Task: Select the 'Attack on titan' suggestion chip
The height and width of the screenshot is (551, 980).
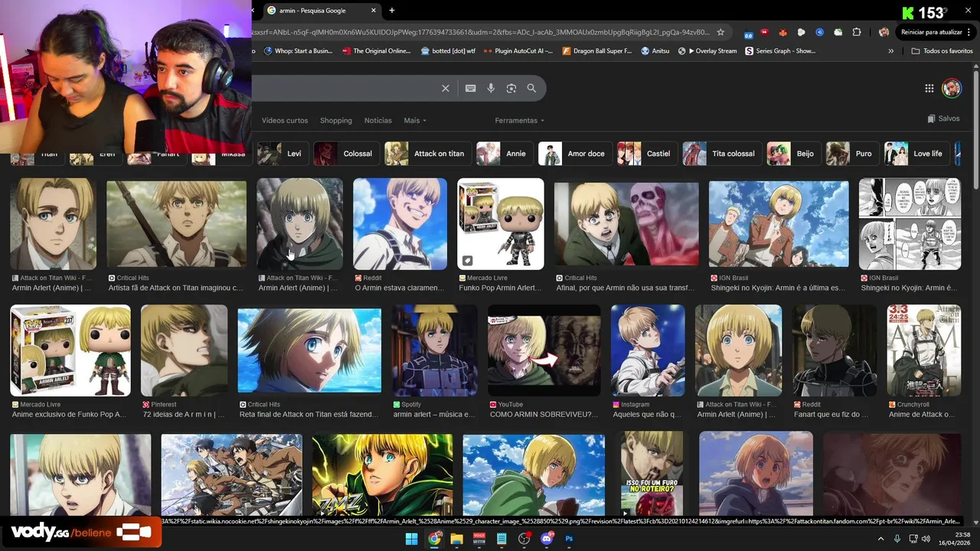Action: [428, 154]
